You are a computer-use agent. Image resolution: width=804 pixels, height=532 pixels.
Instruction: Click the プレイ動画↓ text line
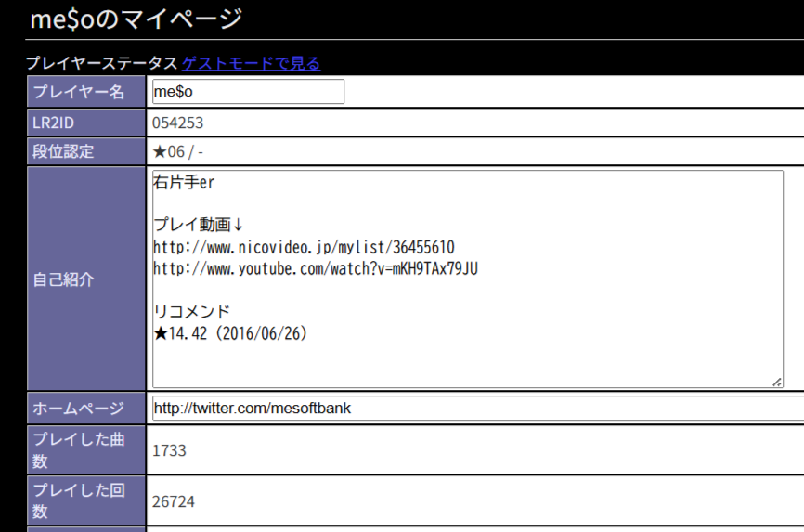[199, 225]
